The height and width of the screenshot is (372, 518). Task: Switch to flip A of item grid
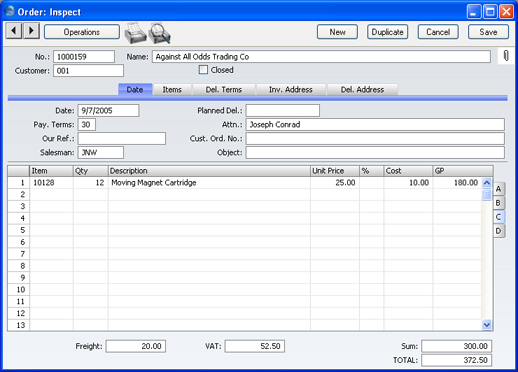coord(499,189)
